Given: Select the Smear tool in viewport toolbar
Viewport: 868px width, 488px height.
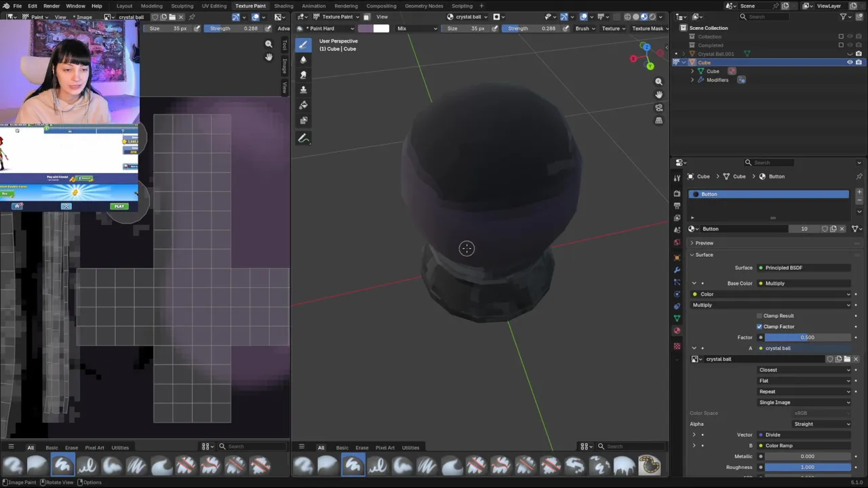Looking at the screenshot, I should [x=303, y=75].
